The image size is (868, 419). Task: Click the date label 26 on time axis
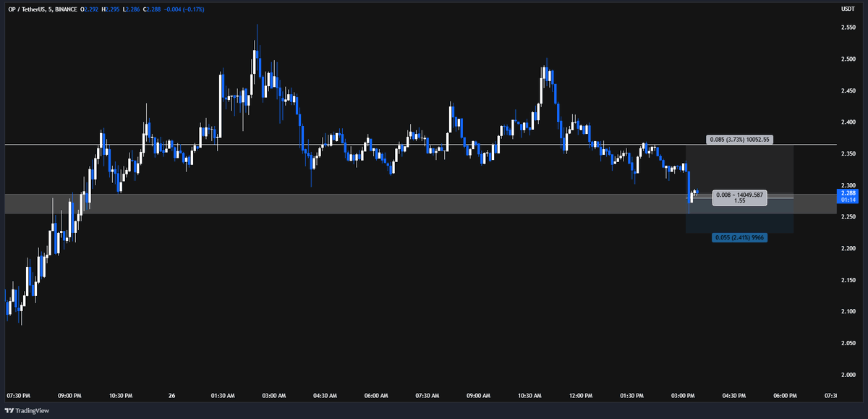(172, 396)
